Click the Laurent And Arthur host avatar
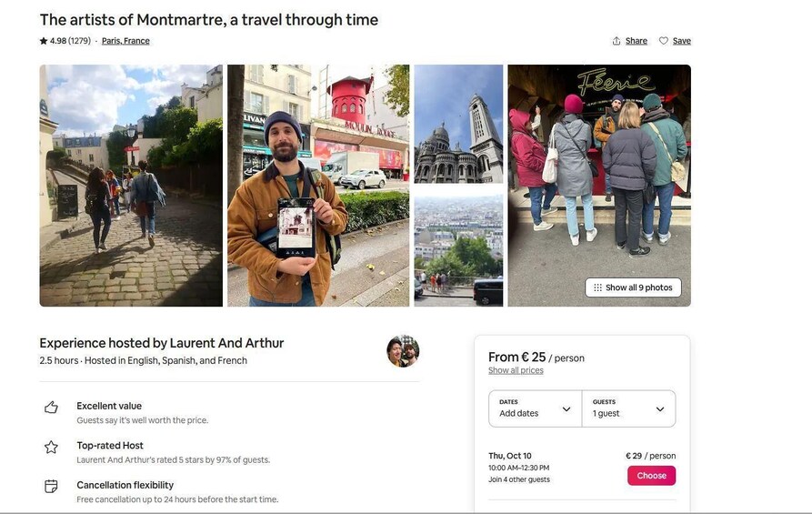The image size is (812, 514). tap(403, 351)
